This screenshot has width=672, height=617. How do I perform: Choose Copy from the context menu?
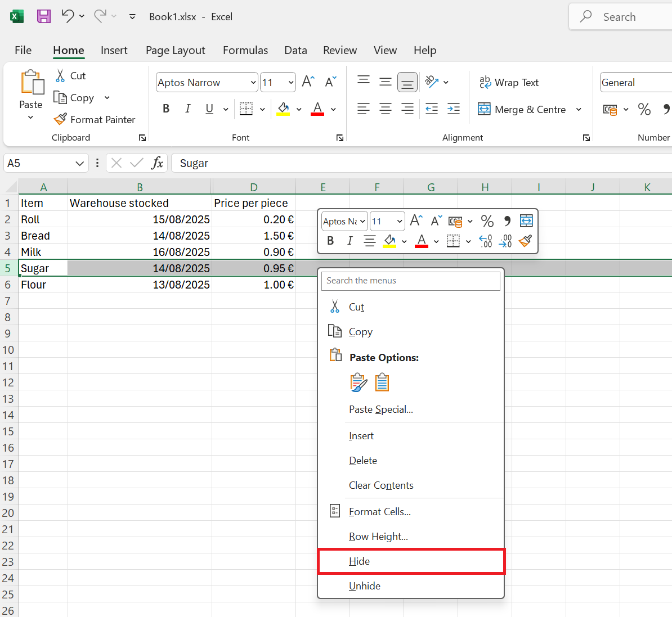pos(410,332)
